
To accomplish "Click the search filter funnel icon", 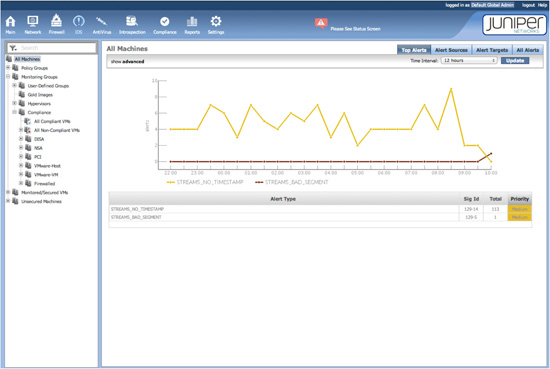I will 13,48.
